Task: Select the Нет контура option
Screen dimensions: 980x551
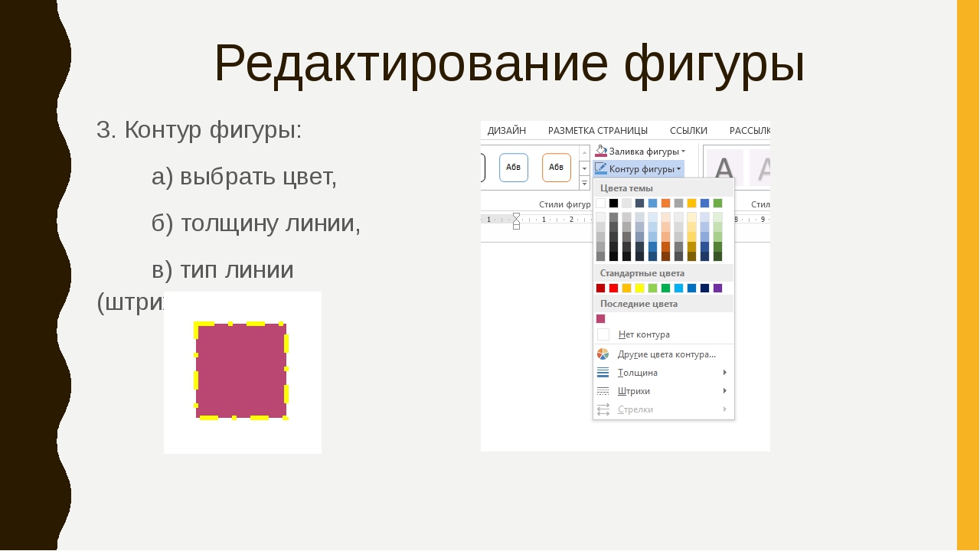Action: coord(664,334)
